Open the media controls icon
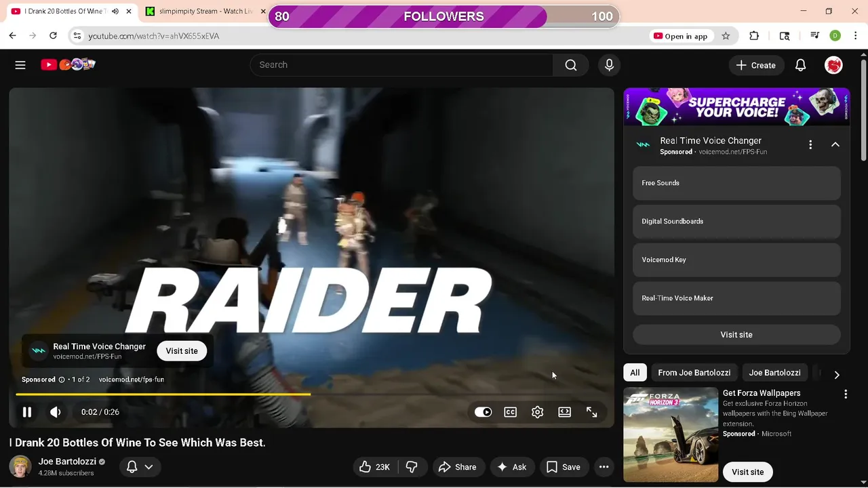This screenshot has width=868, height=488. click(814, 36)
